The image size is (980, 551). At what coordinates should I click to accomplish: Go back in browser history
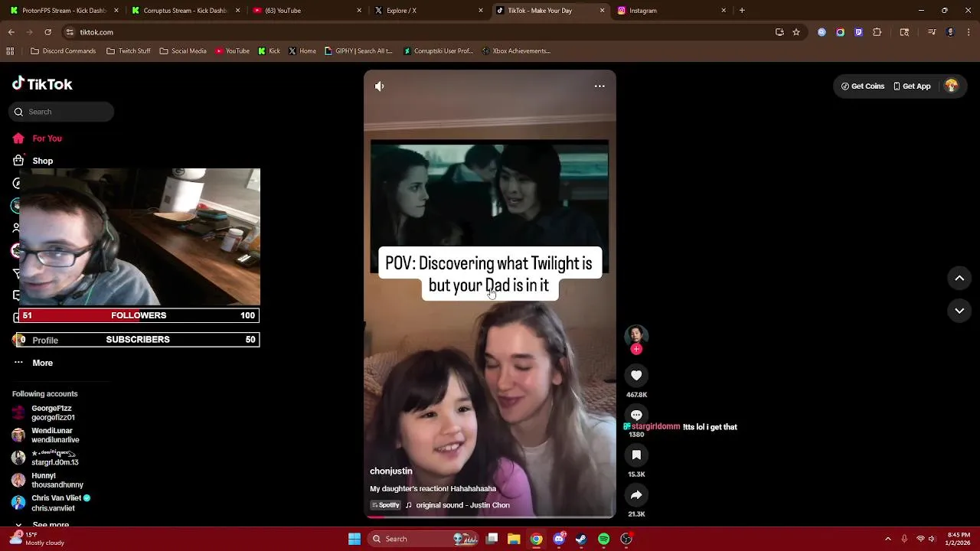[11, 32]
